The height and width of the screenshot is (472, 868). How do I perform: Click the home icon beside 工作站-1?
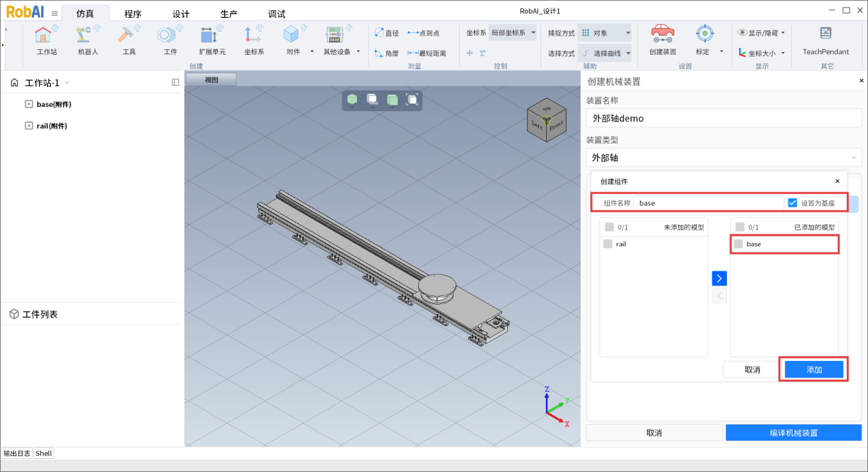point(14,83)
